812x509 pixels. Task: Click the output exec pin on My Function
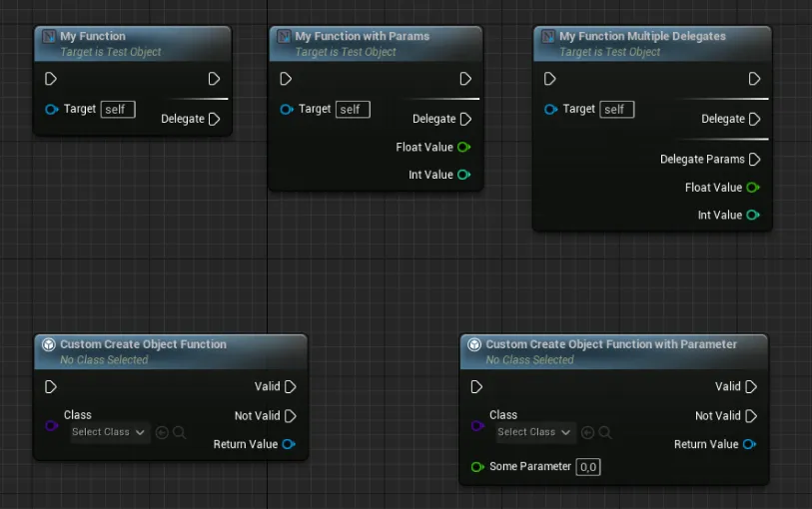pyautogui.click(x=214, y=79)
